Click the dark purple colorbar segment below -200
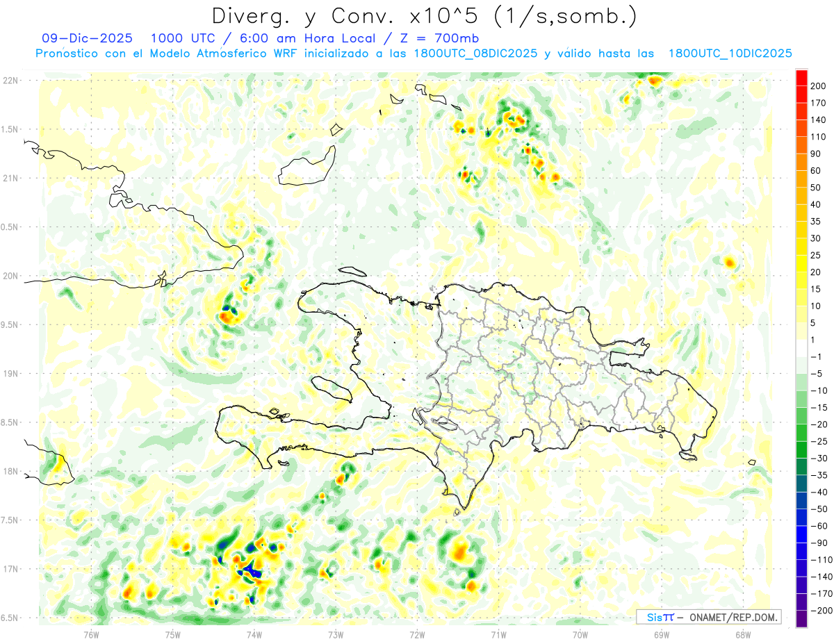 pos(801,618)
